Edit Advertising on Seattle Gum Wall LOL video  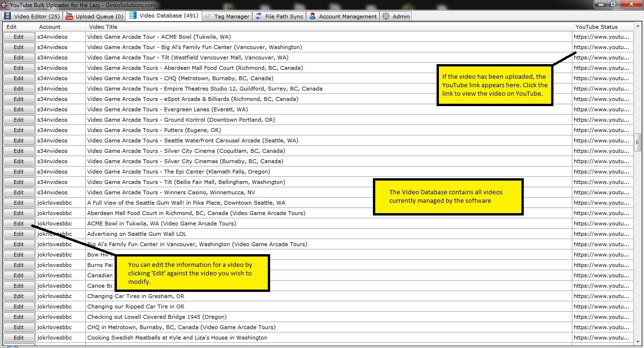coord(19,234)
